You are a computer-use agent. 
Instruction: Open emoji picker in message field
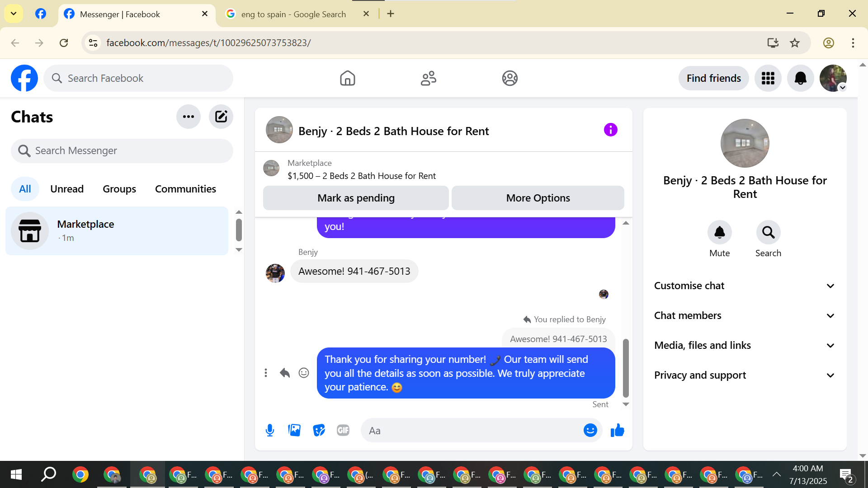pyautogui.click(x=590, y=430)
